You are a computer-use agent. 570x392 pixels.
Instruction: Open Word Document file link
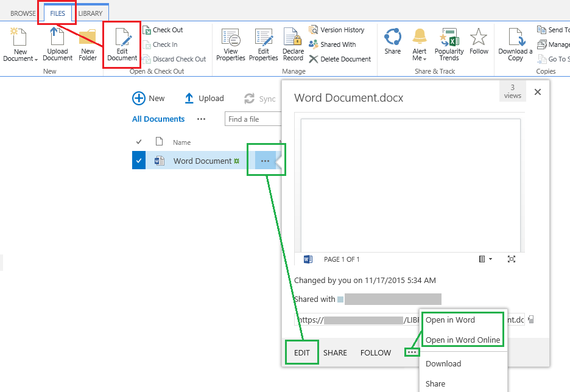pos(202,161)
